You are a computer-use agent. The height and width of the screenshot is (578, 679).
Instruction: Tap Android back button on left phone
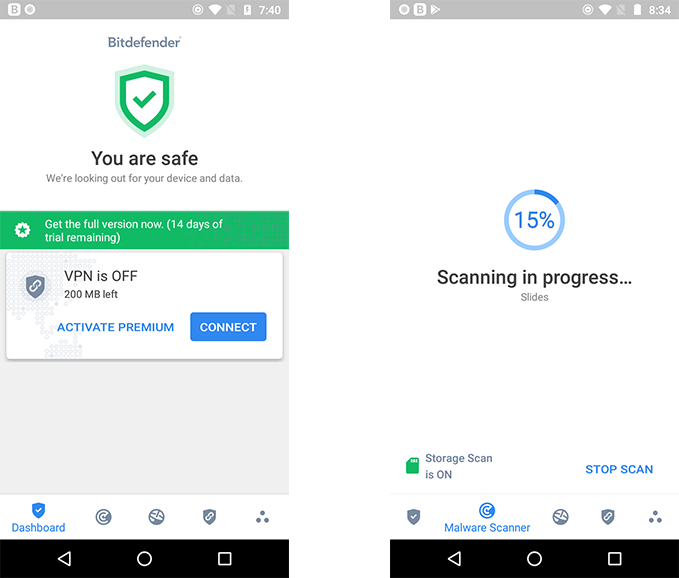[x=65, y=559]
